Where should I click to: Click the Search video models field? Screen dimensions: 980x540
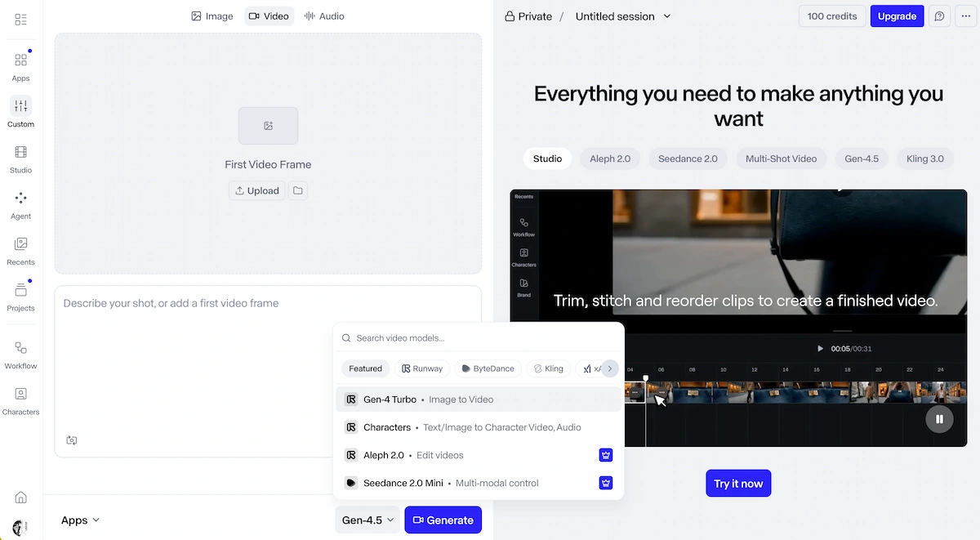[479, 338]
